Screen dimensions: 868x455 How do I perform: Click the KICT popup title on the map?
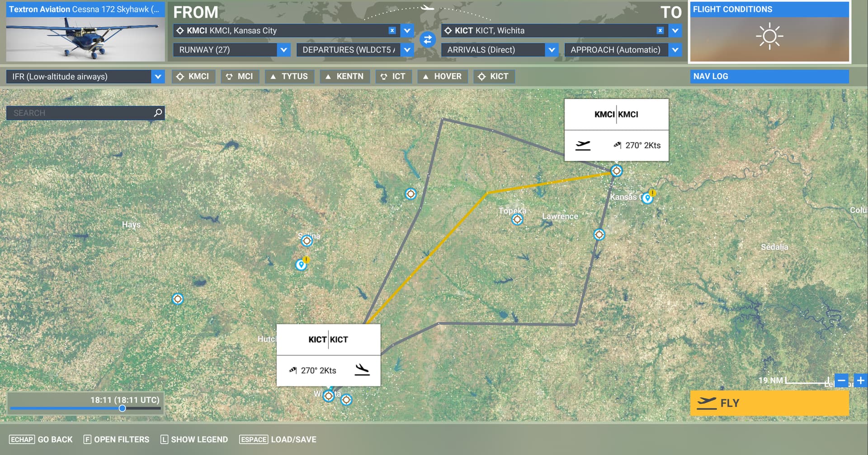point(328,340)
